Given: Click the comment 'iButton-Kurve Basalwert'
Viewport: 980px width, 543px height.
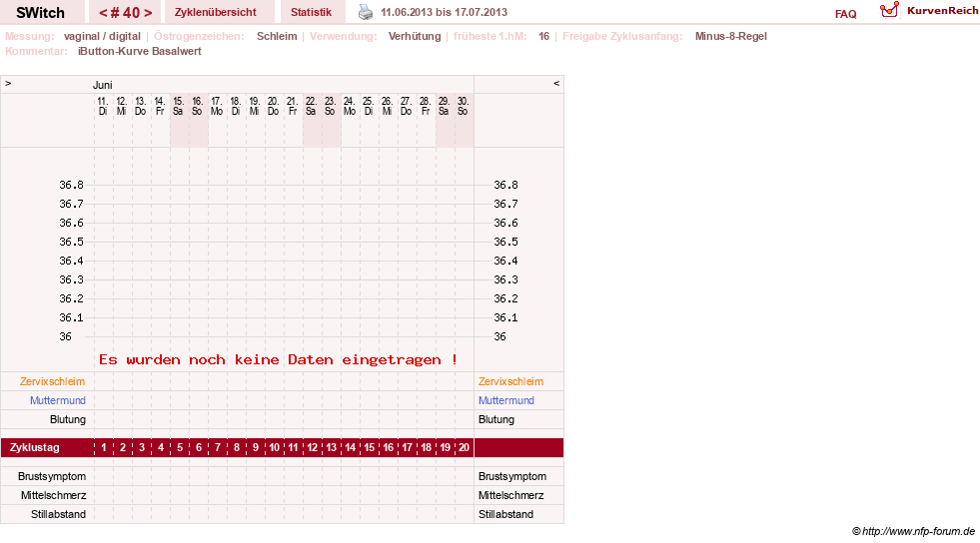Looking at the screenshot, I should [140, 51].
